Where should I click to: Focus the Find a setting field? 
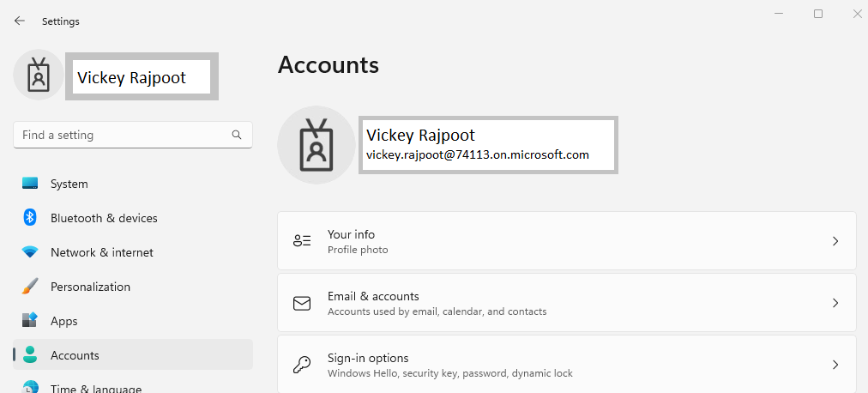coord(133,135)
